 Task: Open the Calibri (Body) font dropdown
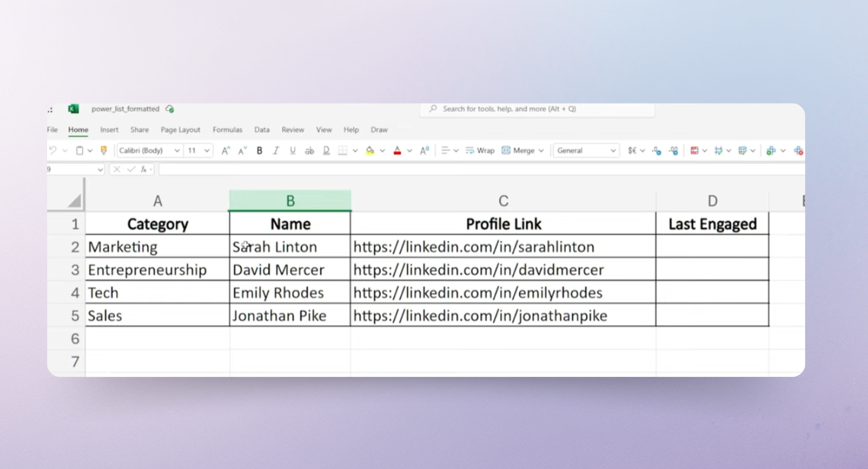pos(177,150)
